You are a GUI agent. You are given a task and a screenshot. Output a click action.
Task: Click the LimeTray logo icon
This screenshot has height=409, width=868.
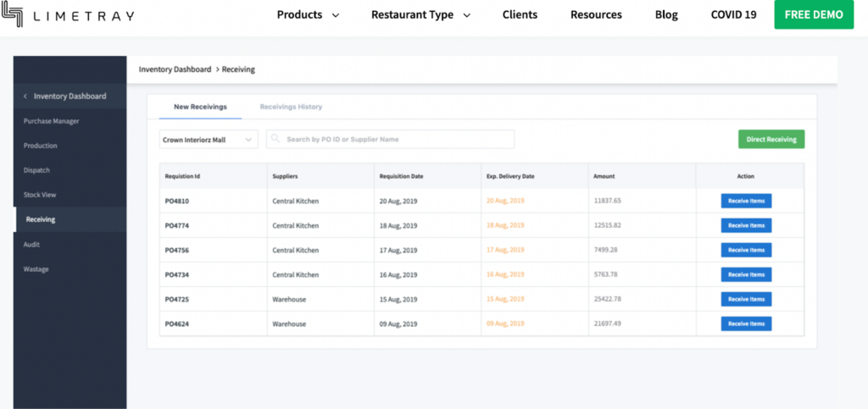click(12, 15)
